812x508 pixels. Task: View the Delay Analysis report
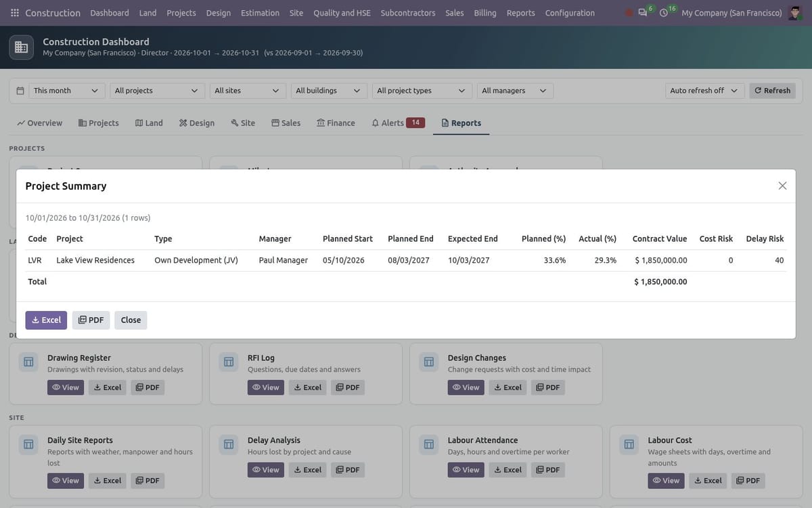[266, 470]
